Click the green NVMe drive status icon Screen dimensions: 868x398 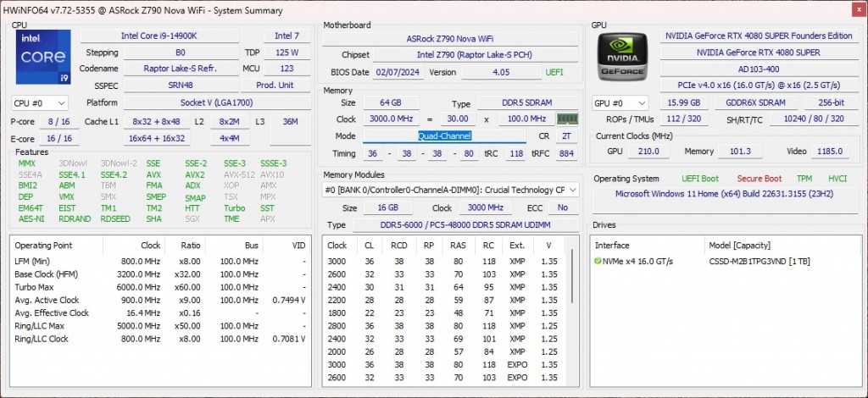[598, 261]
